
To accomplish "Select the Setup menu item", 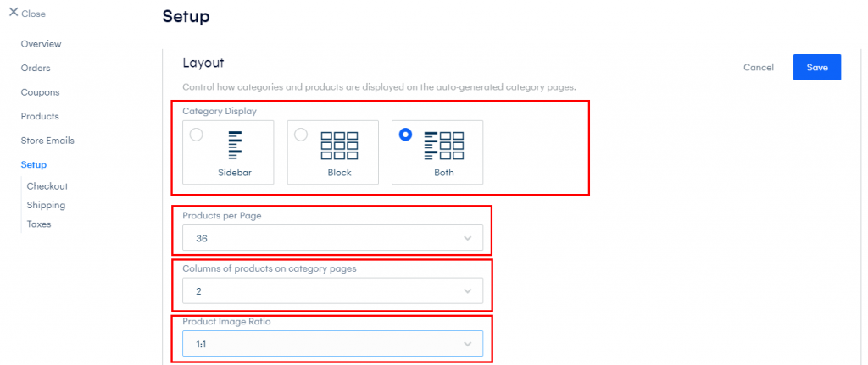I will tap(34, 165).
